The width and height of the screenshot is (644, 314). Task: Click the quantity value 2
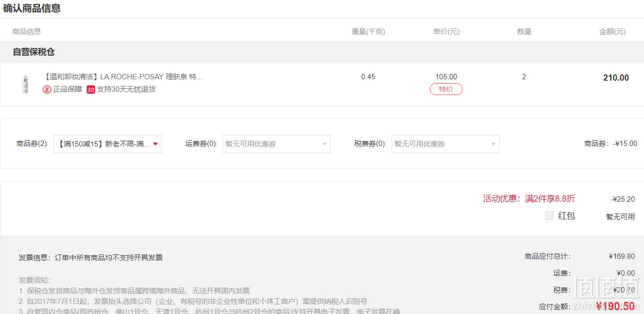pos(524,77)
